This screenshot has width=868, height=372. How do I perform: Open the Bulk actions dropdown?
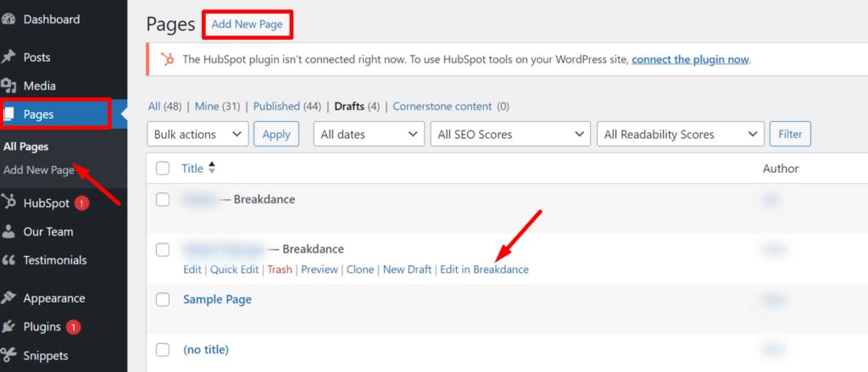click(x=198, y=134)
